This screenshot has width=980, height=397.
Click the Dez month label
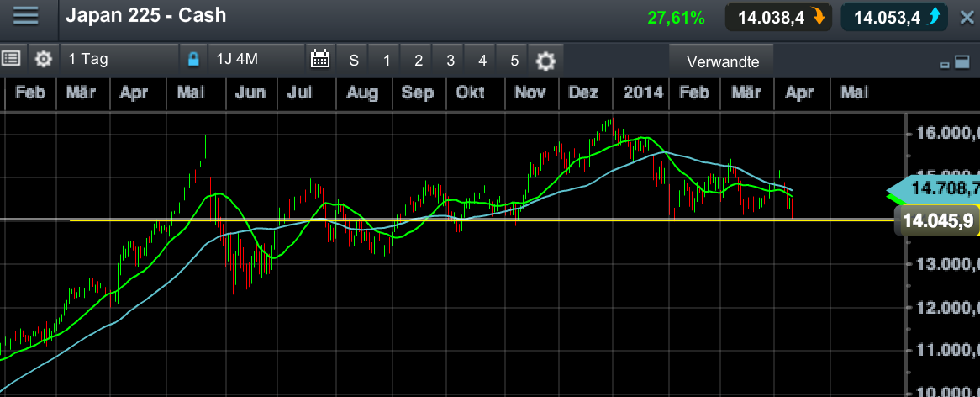[x=583, y=93]
